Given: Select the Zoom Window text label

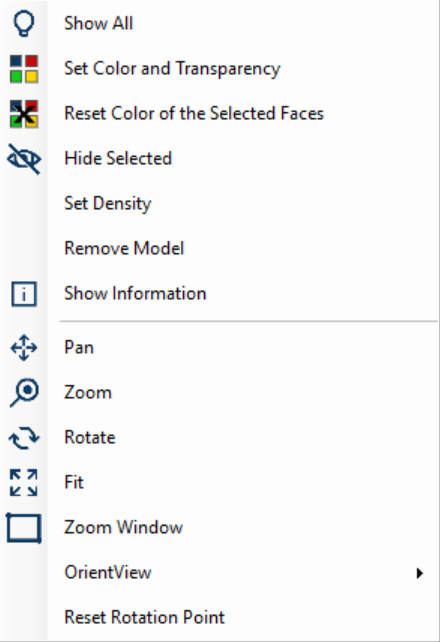Looking at the screenshot, I should tap(124, 527).
